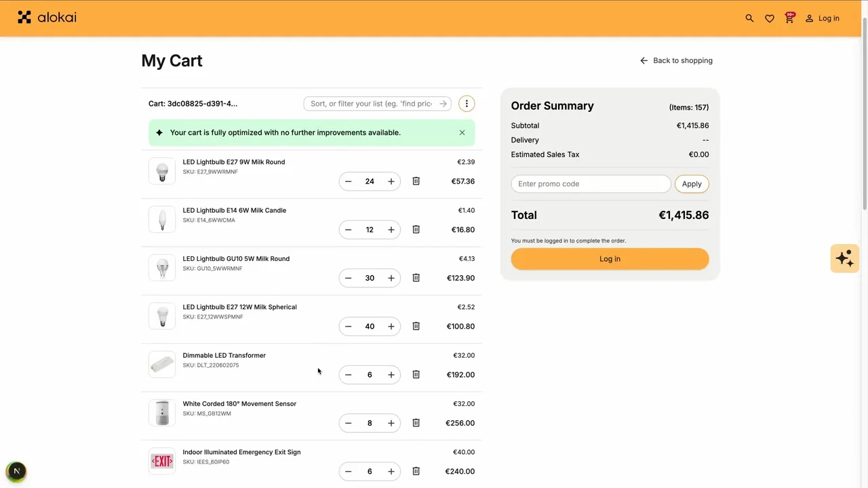Click the alokai logo

[47, 18]
